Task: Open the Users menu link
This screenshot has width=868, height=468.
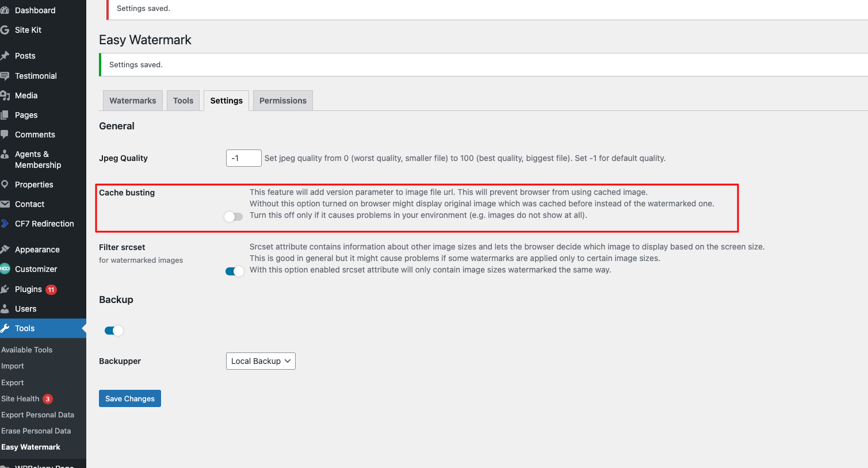Action: [x=25, y=309]
